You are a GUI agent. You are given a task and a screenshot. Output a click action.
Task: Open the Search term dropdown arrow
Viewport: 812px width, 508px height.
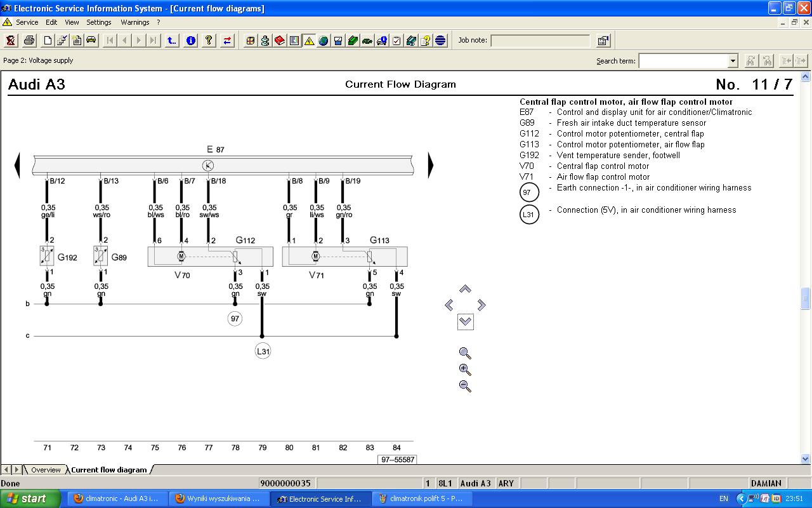coord(733,61)
